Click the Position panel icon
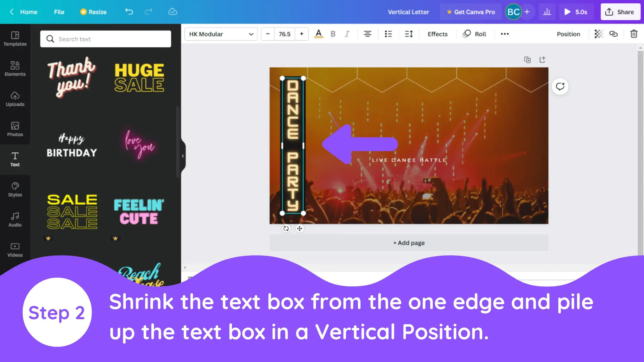The image size is (644, 362). (568, 34)
